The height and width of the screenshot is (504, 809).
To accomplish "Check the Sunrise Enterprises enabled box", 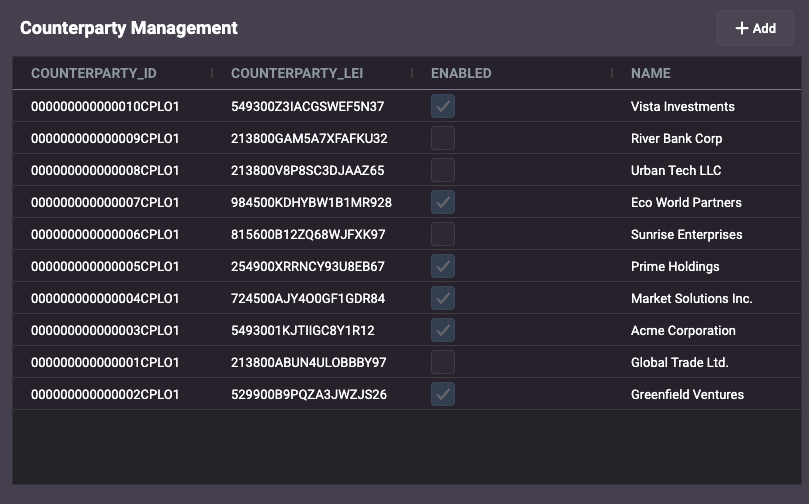I will pos(443,234).
